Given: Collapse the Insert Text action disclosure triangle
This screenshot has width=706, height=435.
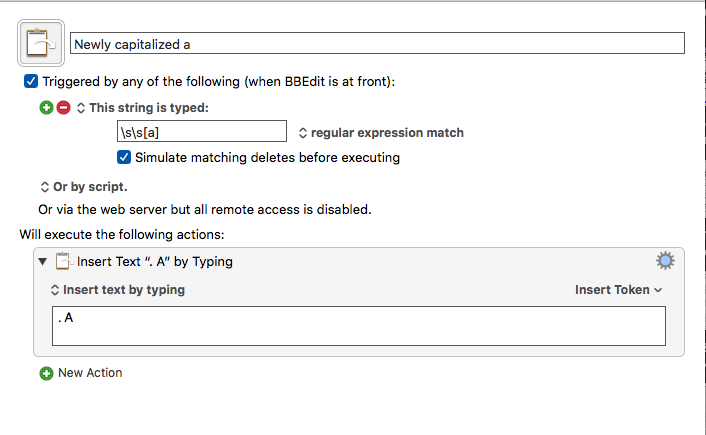Looking at the screenshot, I should tap(43, 261).
